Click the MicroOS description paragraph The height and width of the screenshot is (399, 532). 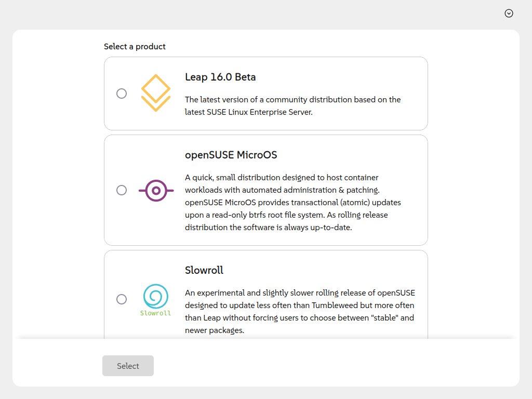293,203
